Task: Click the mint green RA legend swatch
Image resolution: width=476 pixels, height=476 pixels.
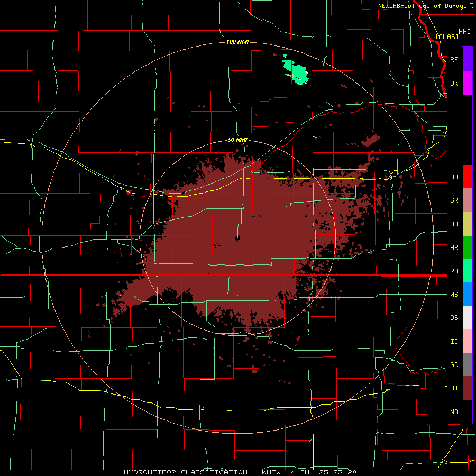Action: click(467, 271)
